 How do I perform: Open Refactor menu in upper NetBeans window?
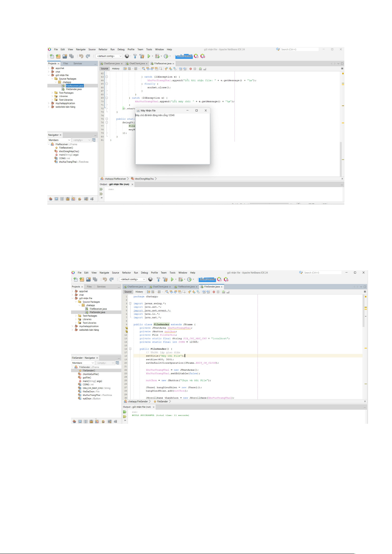[103, 50]
